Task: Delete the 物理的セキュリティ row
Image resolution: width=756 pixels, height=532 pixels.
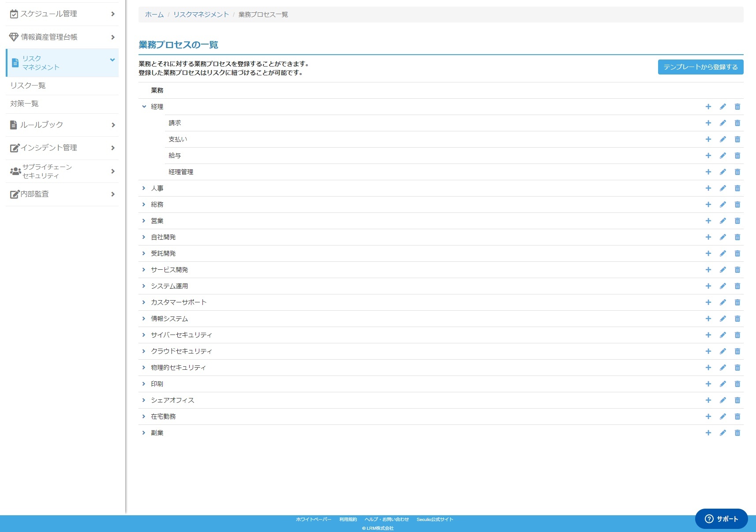Action: [737, 368]
